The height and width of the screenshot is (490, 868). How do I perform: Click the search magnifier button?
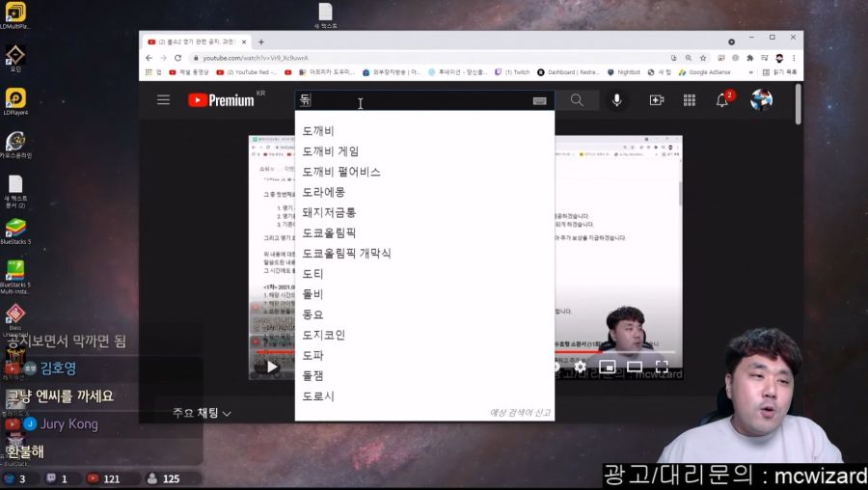[577, 100]
